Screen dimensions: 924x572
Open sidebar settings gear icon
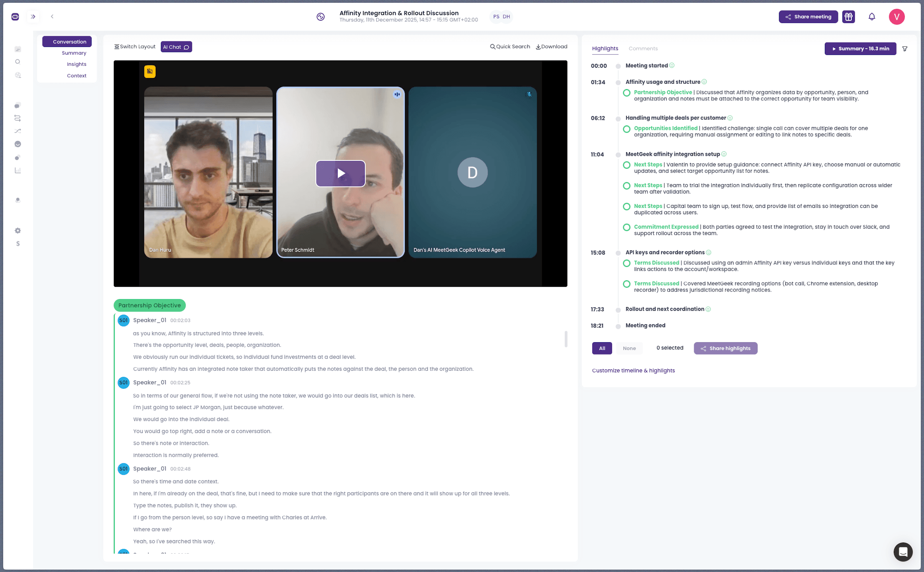tap(18, 231)
